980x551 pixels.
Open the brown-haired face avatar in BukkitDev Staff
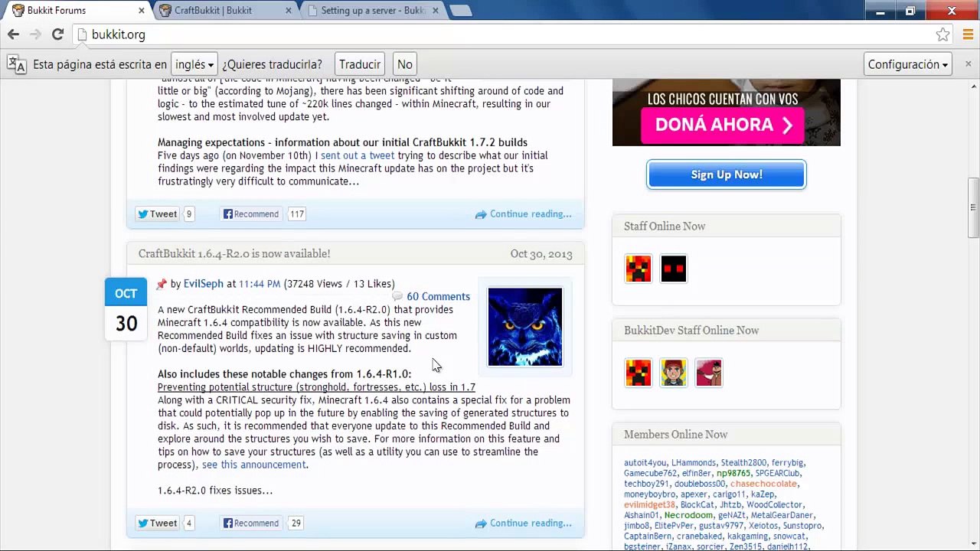[674, 373]
